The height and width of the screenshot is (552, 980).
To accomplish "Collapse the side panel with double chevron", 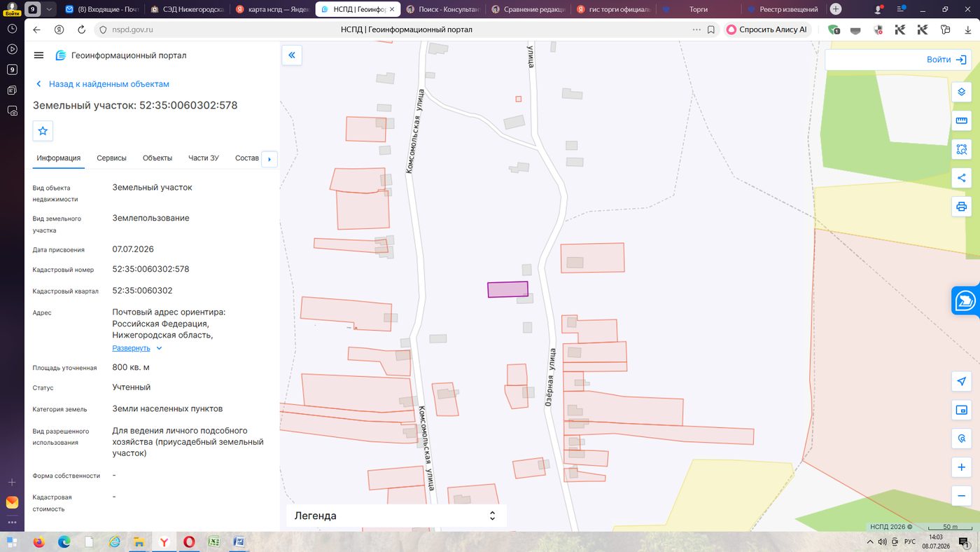I will [292, 55].
